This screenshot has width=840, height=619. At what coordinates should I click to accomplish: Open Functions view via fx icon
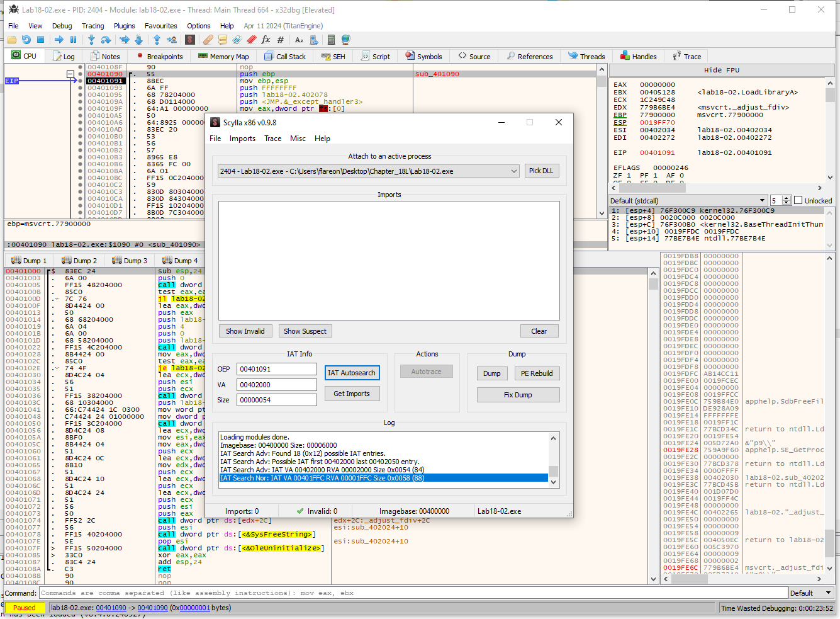(x=266, y=40)
